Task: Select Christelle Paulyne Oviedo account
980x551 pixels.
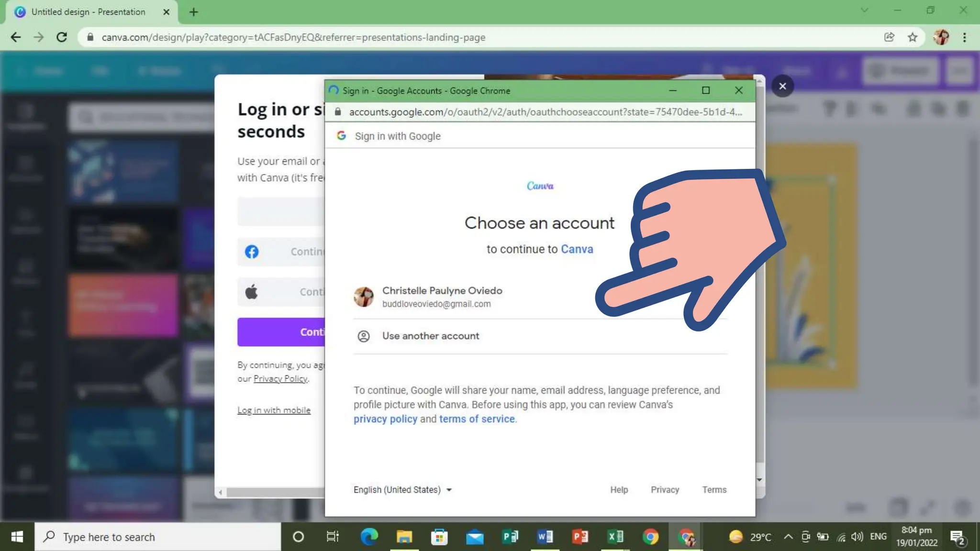Action: coord(442,297)
